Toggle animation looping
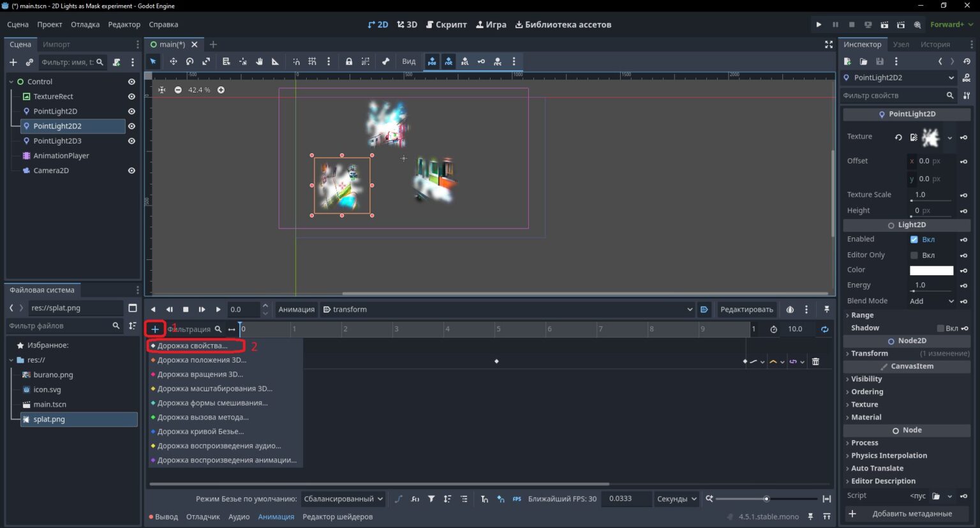The width and height of the screenshot is (980, 528). pyautogui.click(x=824, y=329)
